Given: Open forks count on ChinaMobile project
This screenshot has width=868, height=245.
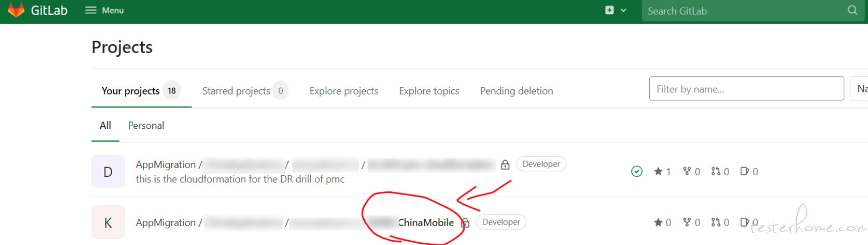Looking at the screenshot, I should click(x=692, y=222).
